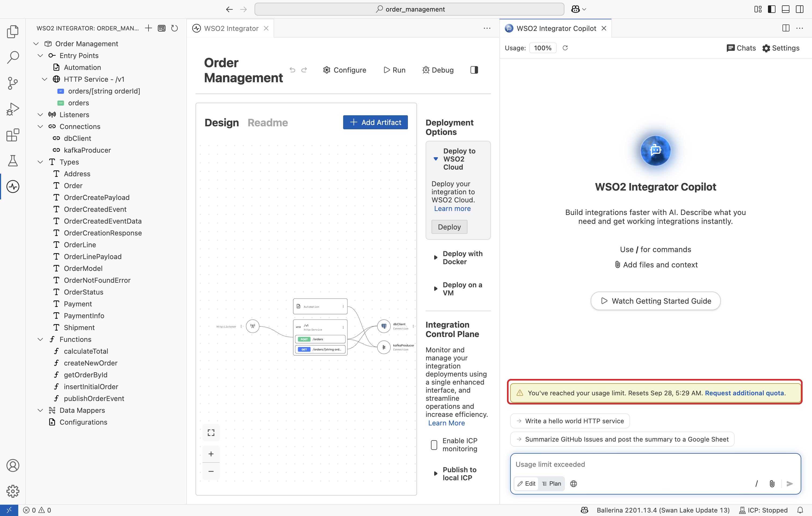Viewport: 812px width, 516px height.
Task: Zoom in on the design diagram
Action: pyautogui.click(x=211, y=454)
